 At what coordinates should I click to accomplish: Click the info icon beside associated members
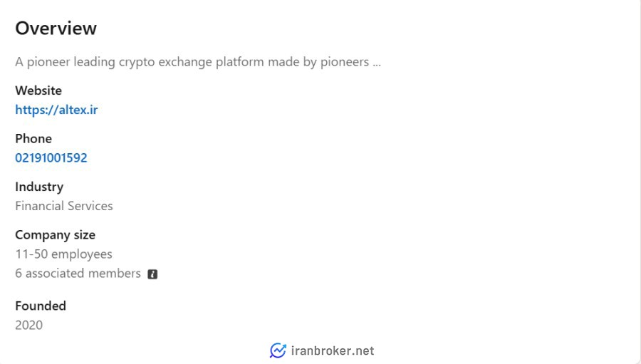152,274
